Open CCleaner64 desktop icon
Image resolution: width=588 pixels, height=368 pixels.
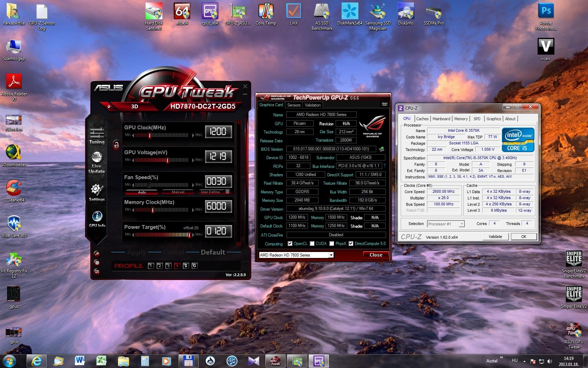pos(14,191)
